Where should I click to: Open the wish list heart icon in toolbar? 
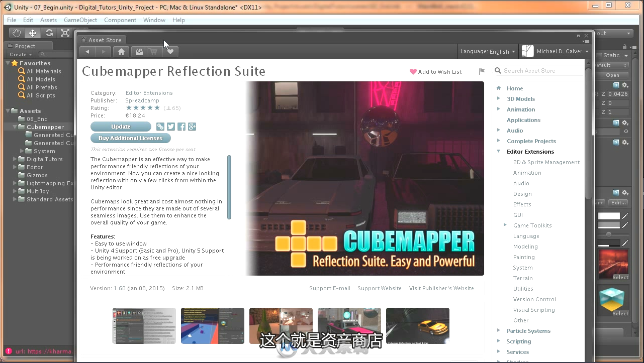point(170,51)
